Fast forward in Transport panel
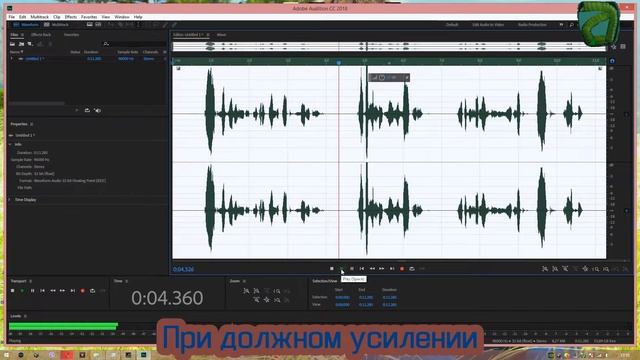 pos(62,291)
